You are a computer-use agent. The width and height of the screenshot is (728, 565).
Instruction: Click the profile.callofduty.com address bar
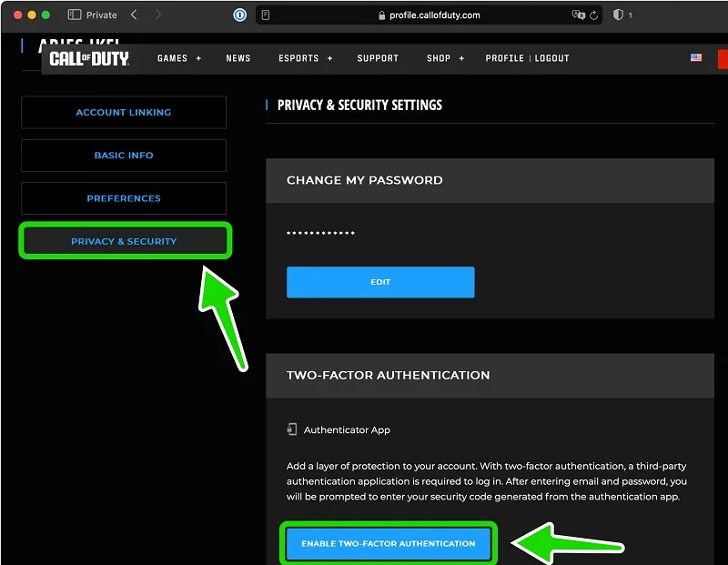[429, 15]
